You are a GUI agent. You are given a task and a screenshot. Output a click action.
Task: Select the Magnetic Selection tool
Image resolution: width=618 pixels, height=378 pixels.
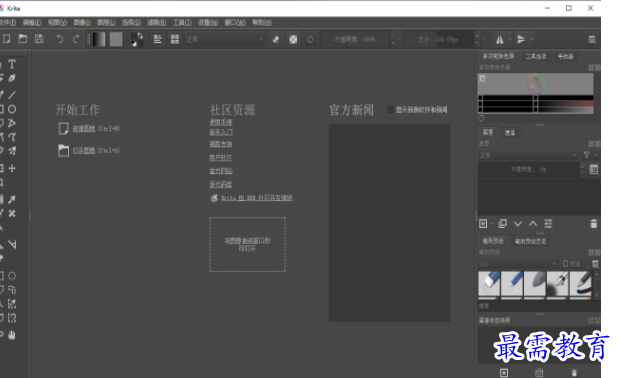pos(12,318)
